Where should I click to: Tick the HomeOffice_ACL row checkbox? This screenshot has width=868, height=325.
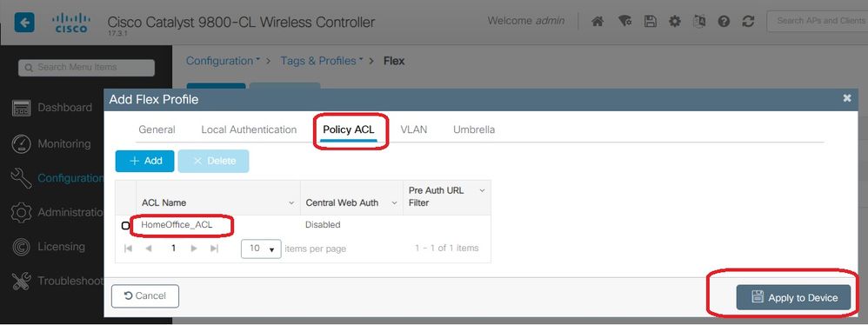(125, 226)
